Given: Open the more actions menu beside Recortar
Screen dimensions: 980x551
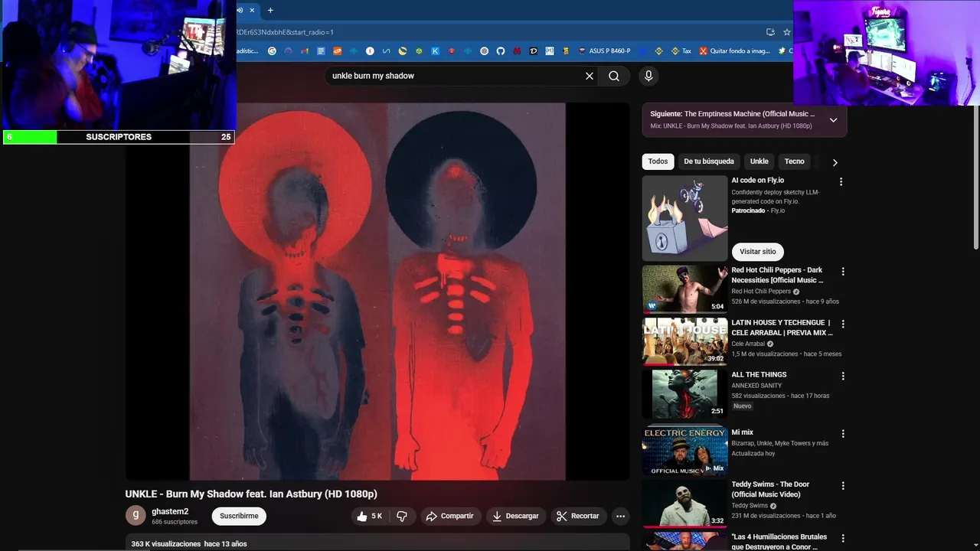Looking at the screenshot, I should tap(621, 517).
